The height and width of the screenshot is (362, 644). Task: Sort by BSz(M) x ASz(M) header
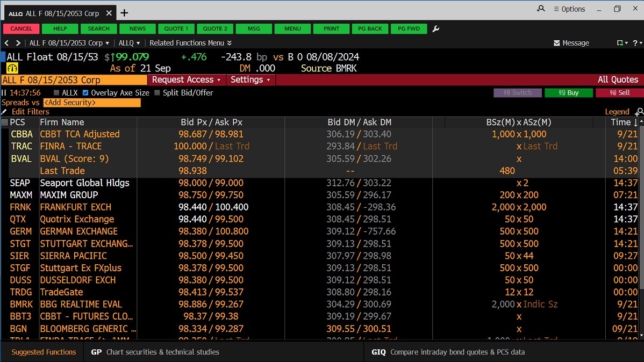519,122
